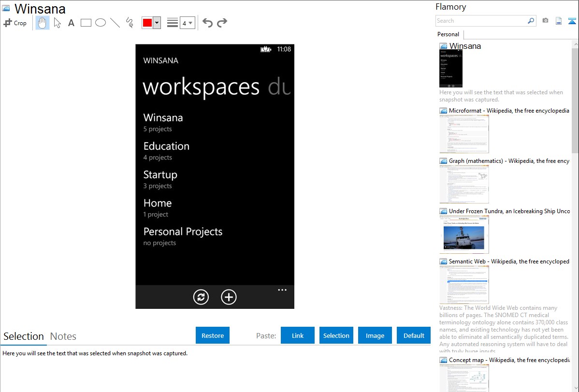Activate the hand pan tool
The image size is (579, 392).
click(43, 23)
